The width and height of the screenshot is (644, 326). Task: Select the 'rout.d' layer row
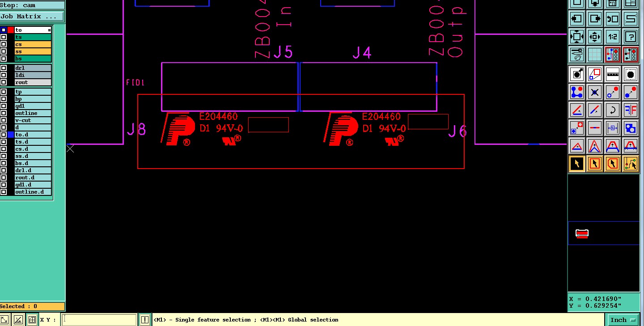(x=33, y=178)
